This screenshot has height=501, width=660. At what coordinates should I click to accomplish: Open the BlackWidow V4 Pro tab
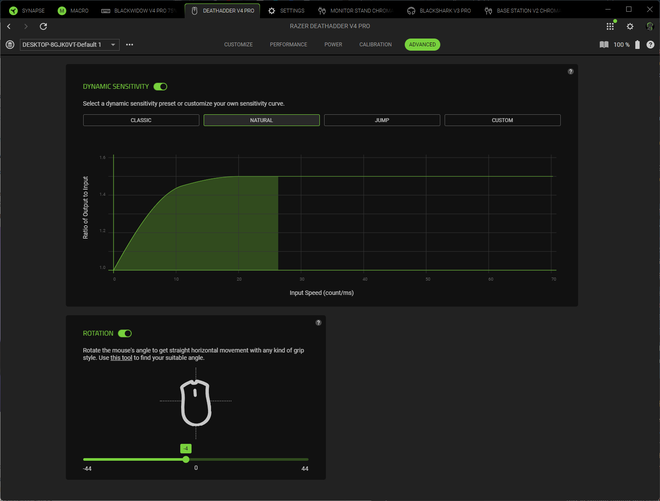click(x=138, y=11)
